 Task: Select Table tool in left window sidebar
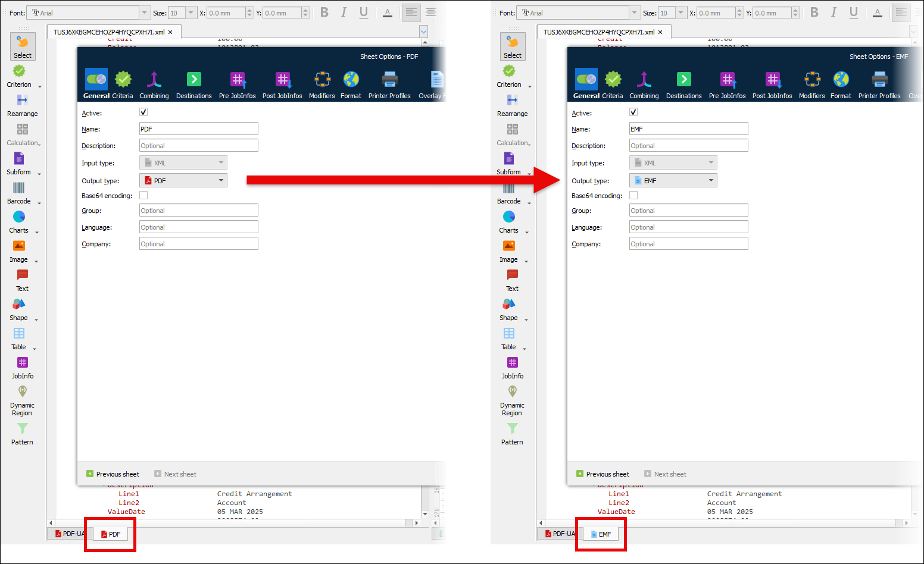[19, 339]
